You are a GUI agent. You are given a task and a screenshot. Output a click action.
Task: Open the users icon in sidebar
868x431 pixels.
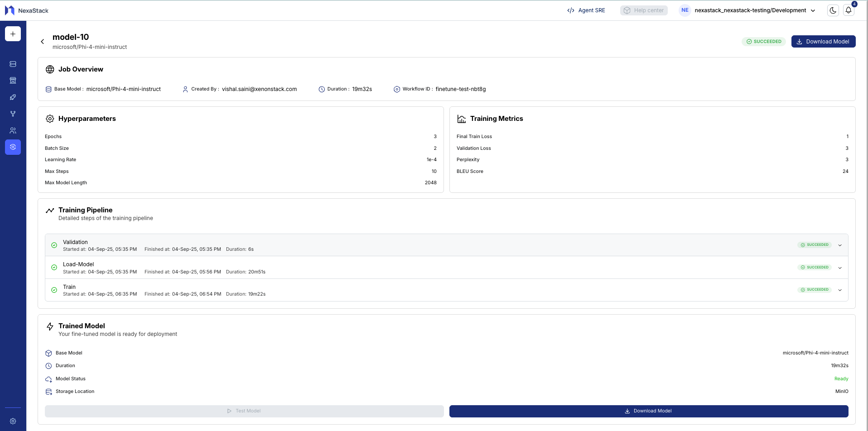pos(13,130)
